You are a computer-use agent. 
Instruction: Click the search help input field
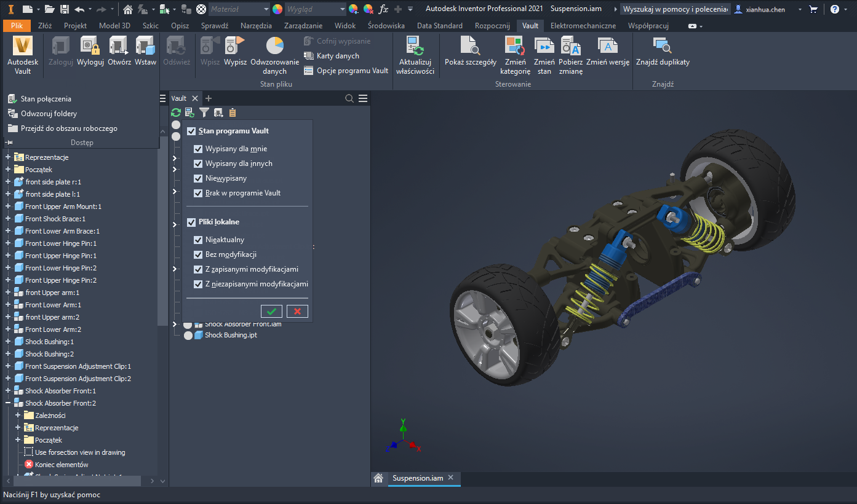[x=675, y=9]
